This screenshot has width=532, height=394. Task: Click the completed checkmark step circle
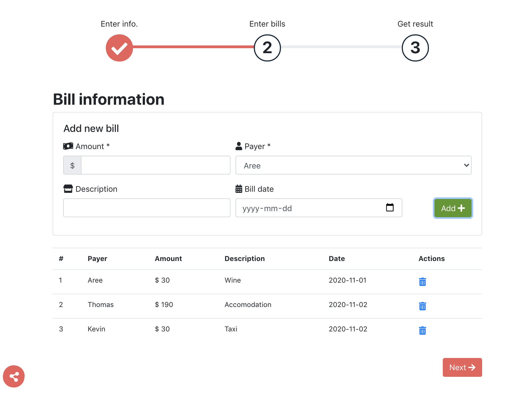(119, 48)
